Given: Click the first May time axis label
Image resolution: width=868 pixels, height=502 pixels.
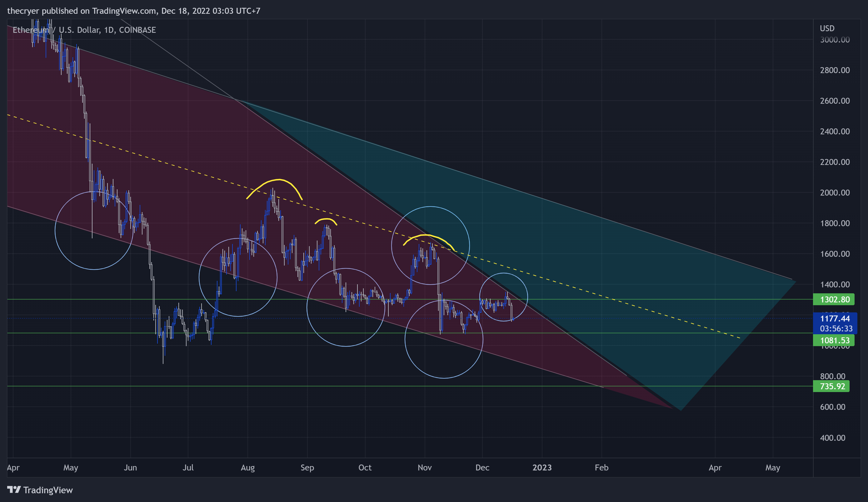Looking at the screenshot, I should coord(71,468).
